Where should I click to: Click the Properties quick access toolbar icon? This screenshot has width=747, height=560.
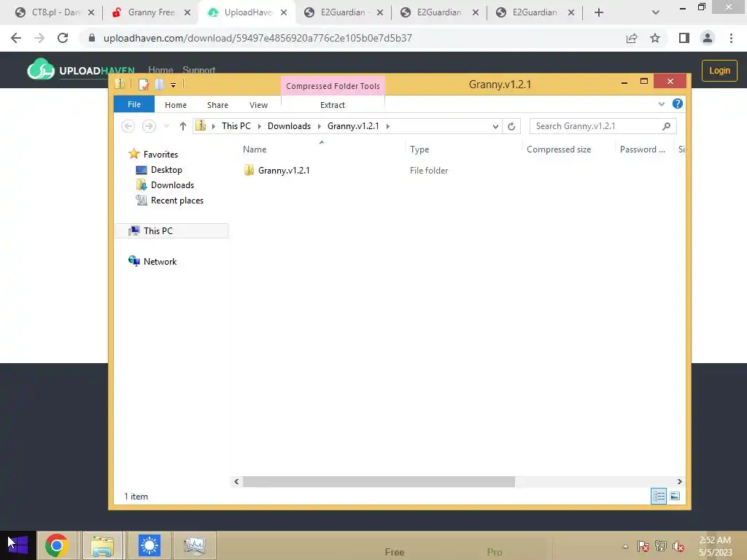pos(143,85)
